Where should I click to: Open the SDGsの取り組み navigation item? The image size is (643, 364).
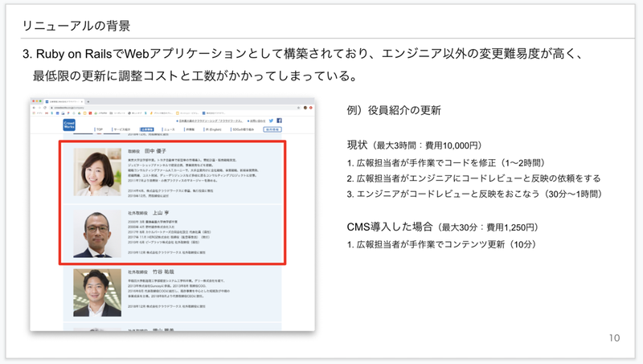244,129
